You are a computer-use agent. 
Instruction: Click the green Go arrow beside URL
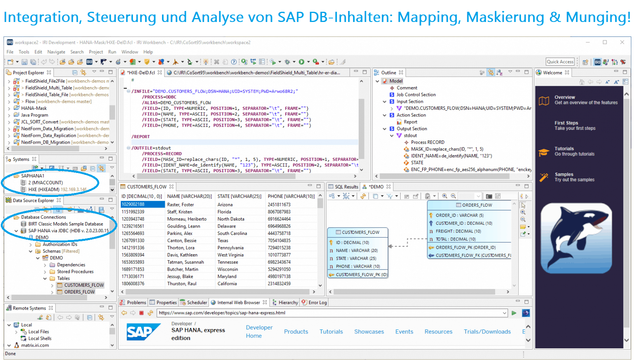(514, 313)
